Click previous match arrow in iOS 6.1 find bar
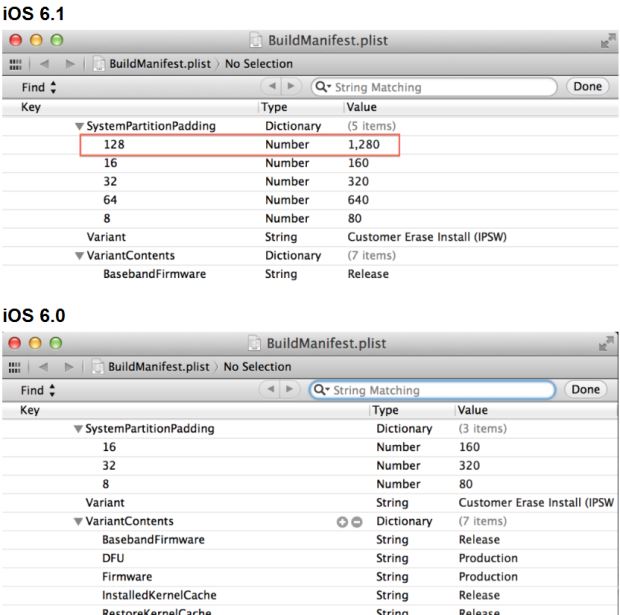 pos(272,86)
